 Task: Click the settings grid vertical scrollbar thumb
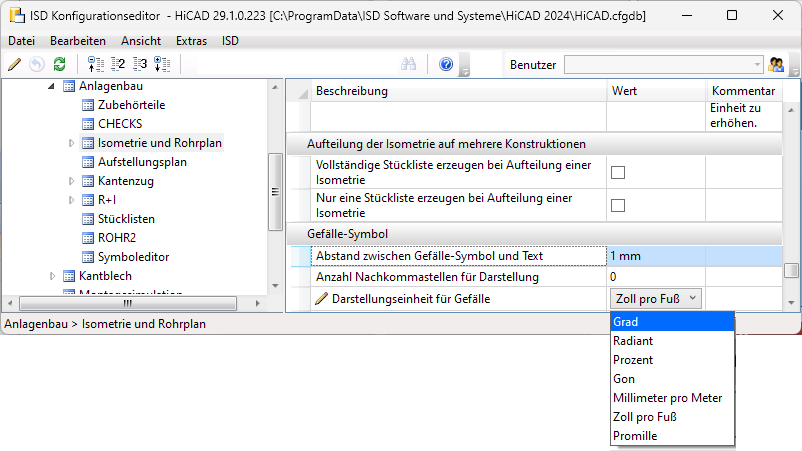791,270
